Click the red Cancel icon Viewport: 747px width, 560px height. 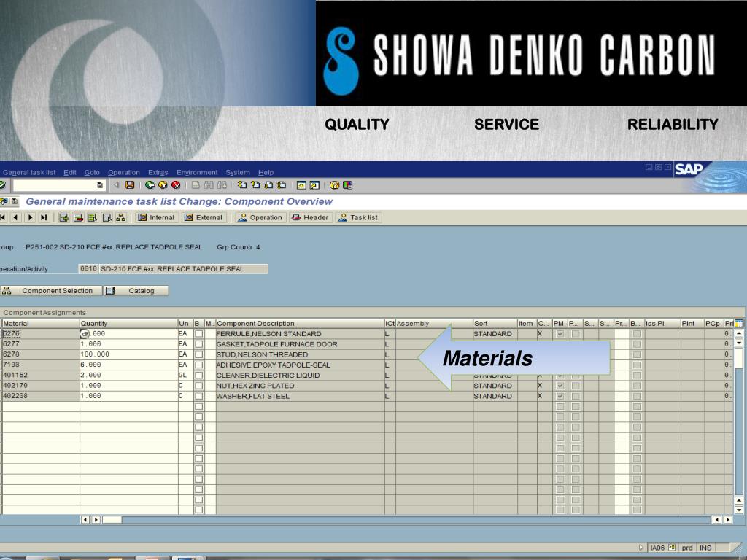click(176, 185)
